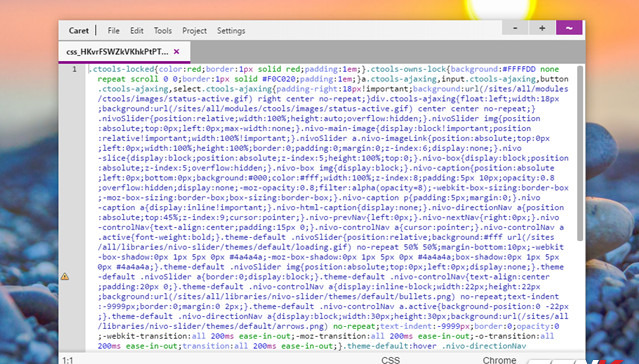Open the Edit menu
639x364 pixels.
coord(137,31)
